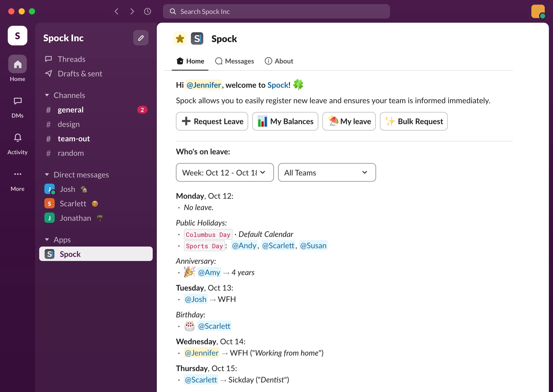Open the Activity bell icon

click(x=18, y=138)
